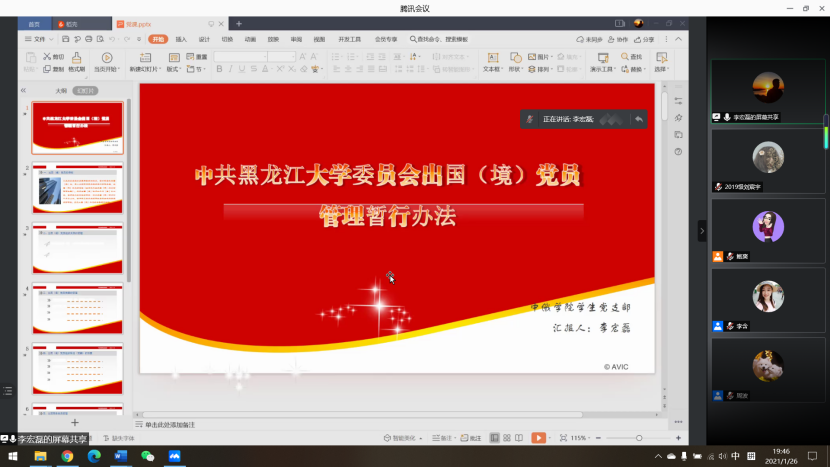The width and height of the screenshot is (830, 467).
Task: Click the New Slide (新建幻灯片) icon
Action: pyautogui.click(x=145, y=58)
